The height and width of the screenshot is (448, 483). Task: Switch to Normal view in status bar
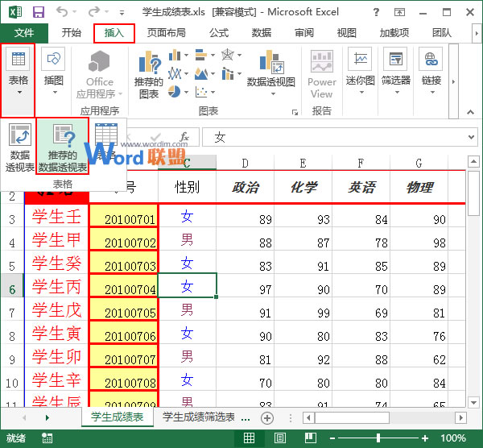pyautogui.click(x=249, y=438)
